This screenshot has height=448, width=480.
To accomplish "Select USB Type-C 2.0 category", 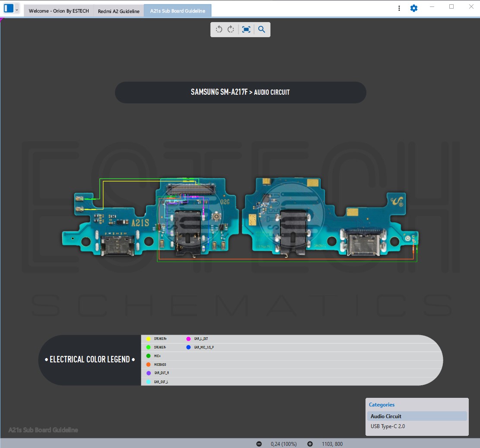I will pyautogui.click(x=416, y=426).
